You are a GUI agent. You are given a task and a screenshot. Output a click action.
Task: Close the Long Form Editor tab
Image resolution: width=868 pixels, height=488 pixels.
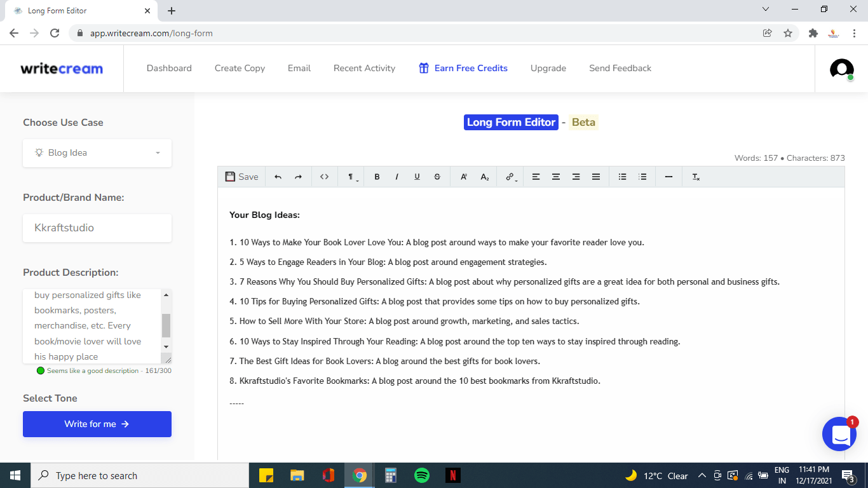(x=147, y=11)
